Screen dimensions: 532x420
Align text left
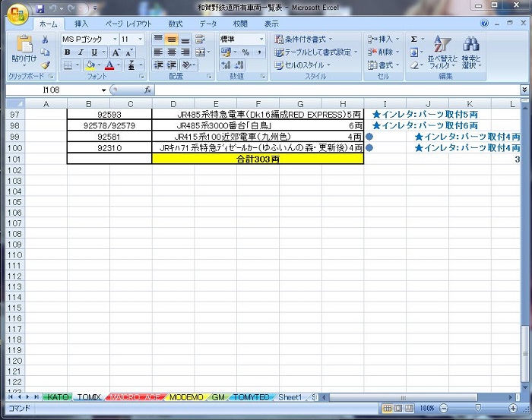[x=158, y=52]
